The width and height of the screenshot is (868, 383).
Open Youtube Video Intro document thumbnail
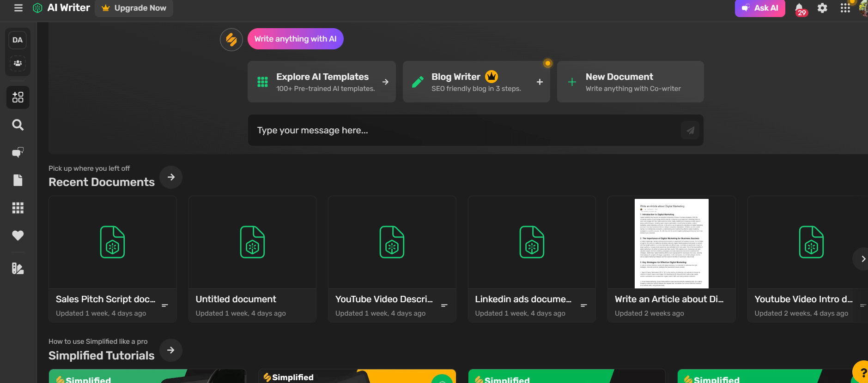click(x=807, y=242)
